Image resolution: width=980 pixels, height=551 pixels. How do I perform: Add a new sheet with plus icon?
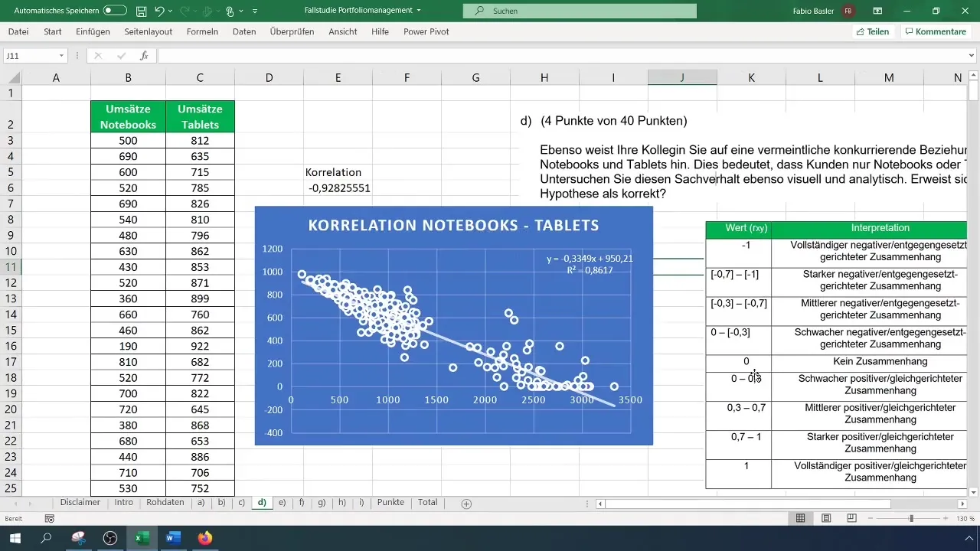tap(466, 504)
